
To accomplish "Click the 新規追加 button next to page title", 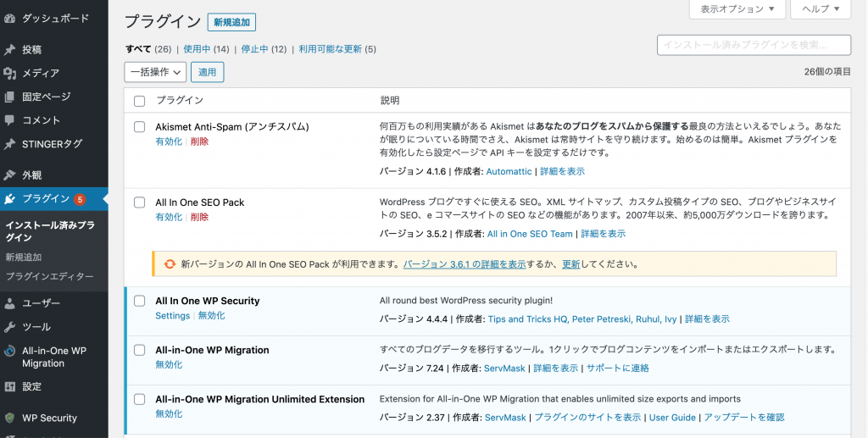I will (231, 22).
